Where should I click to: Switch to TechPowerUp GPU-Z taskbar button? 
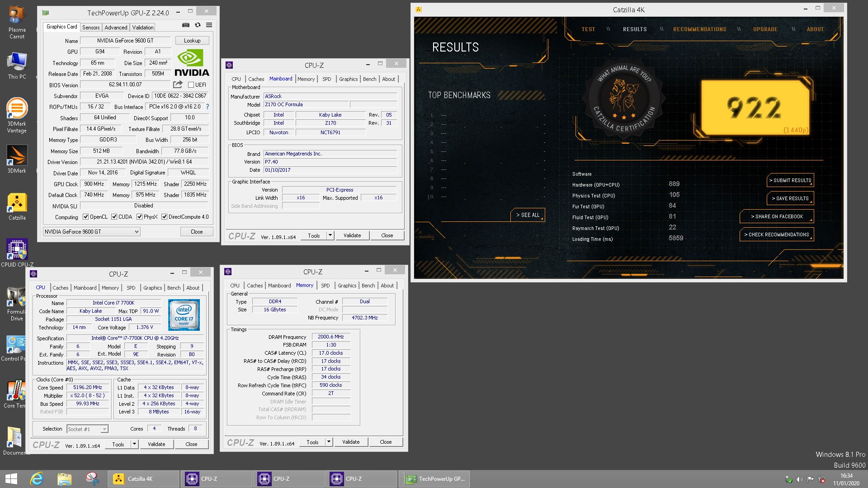434,479
